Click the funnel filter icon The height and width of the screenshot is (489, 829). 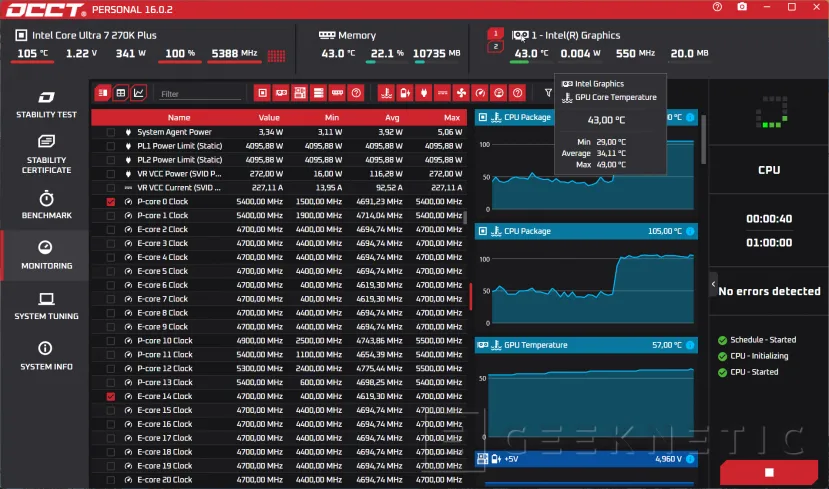click(548, 93)
